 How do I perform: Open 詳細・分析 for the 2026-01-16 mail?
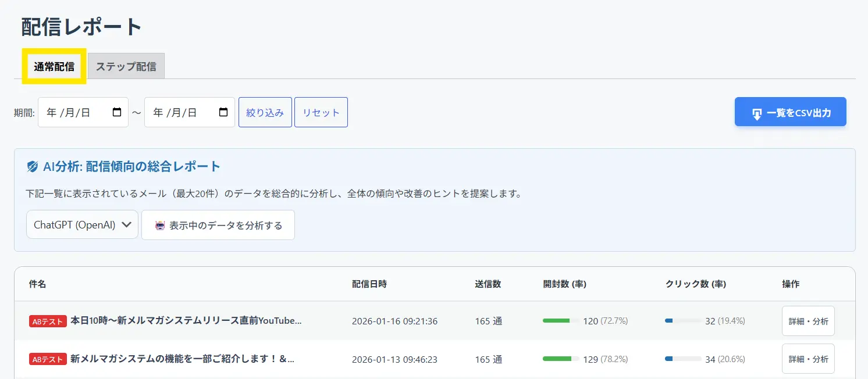(x=808, y=321)
